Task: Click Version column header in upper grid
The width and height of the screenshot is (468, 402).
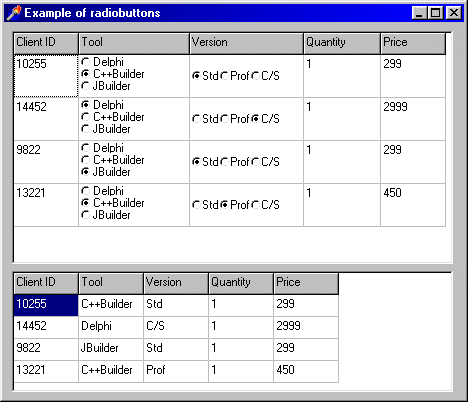Action: [x=246, y=43]
